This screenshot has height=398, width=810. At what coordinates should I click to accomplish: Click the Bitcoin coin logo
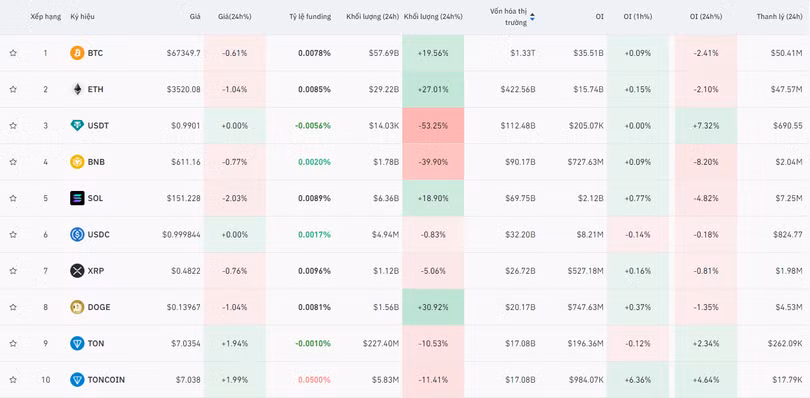point(77,53)
